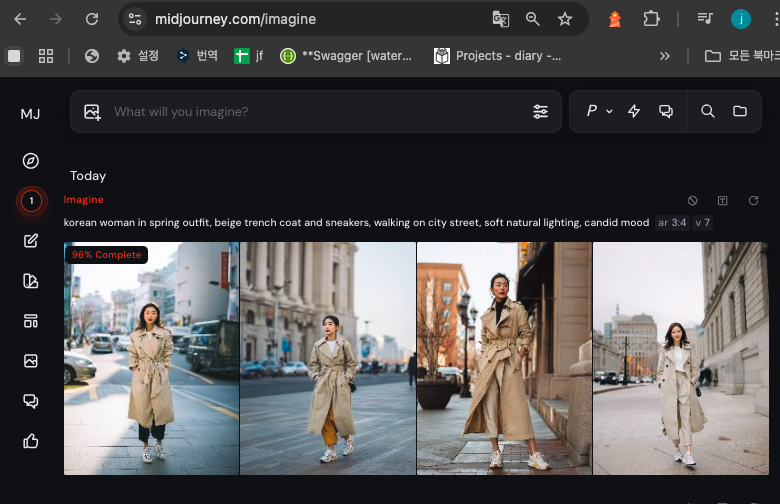The height and width of the screenshot is (504, 780).
Task: Expand the personalization P dropdown
Action: pos(599,112)
